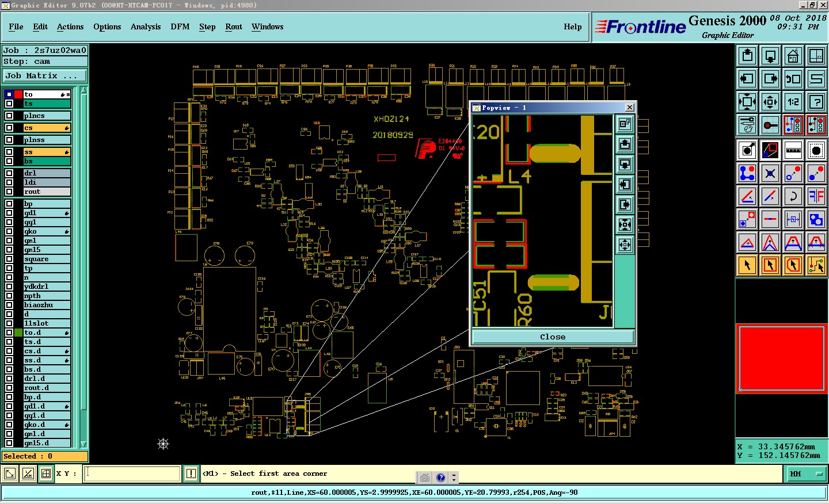Open the Windows menu
Image resolution: width=829 pixels, height=504 pixels.
(268, 26)
